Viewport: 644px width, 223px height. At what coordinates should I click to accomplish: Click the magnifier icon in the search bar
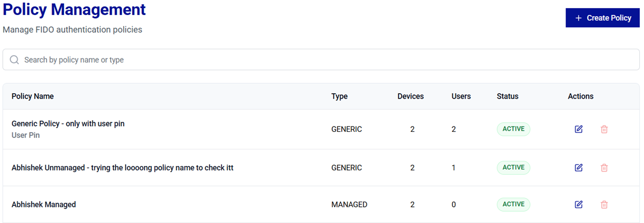point(14,60)
